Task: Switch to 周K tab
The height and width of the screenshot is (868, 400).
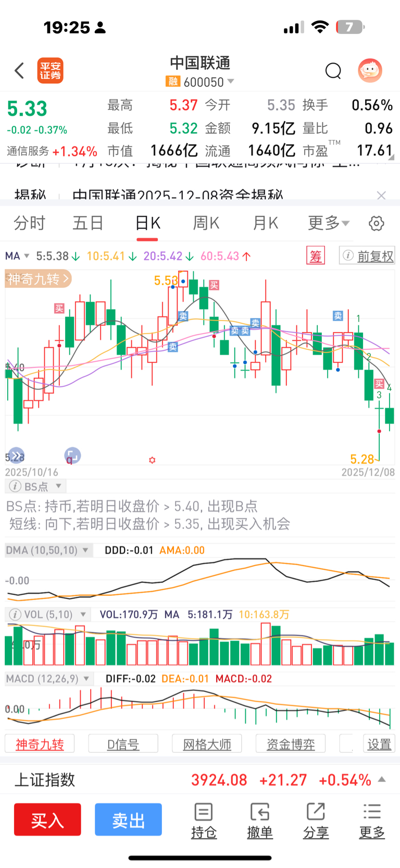Action: (206, 223)
